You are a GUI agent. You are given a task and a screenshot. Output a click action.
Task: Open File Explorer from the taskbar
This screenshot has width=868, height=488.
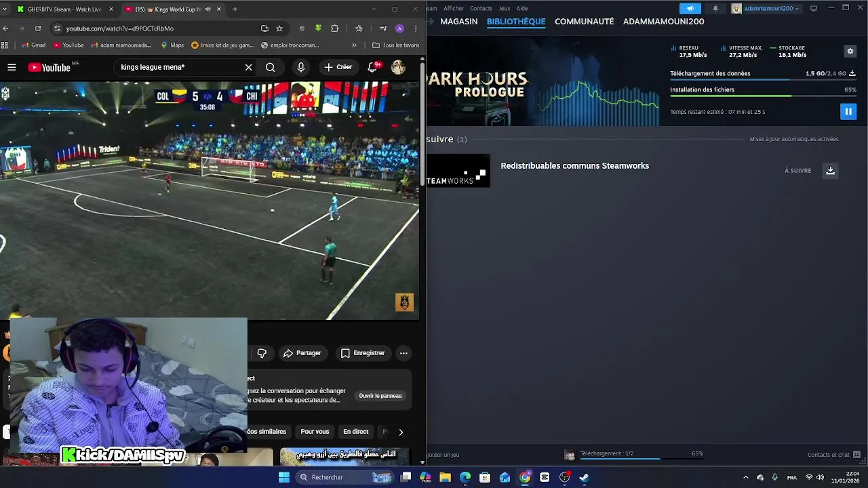click(445, 477)
